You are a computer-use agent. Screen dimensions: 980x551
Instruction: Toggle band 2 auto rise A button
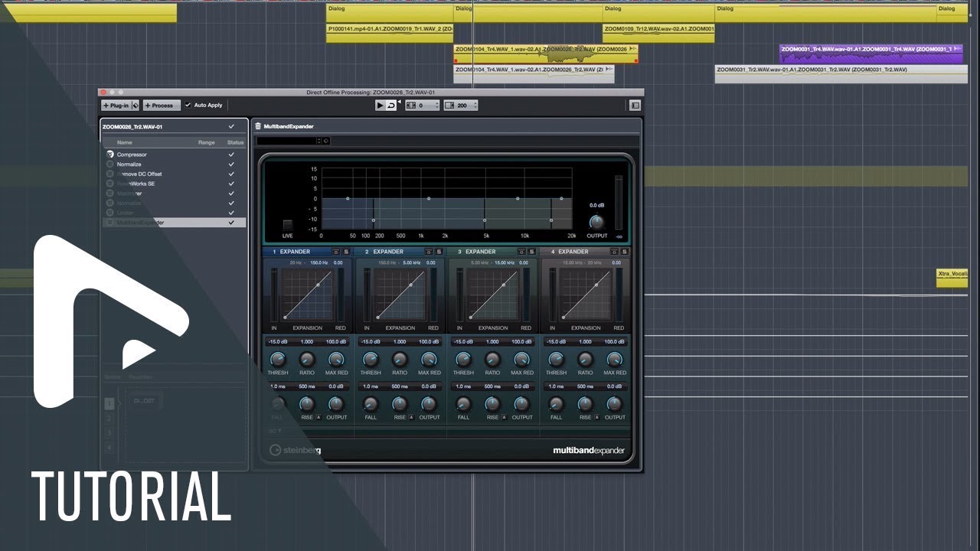tap(411, 417)
